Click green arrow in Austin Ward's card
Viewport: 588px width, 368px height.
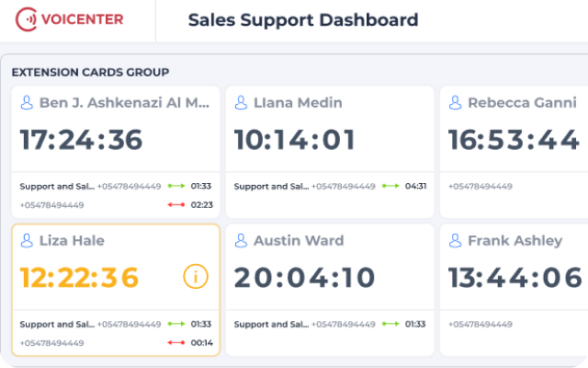[390, 324]
